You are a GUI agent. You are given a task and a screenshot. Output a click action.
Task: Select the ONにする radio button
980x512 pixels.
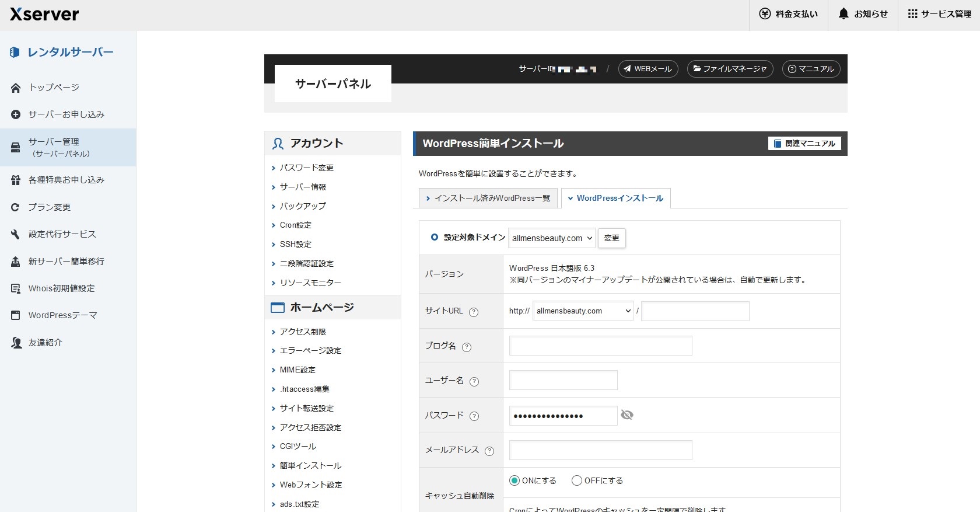point(514,480)
